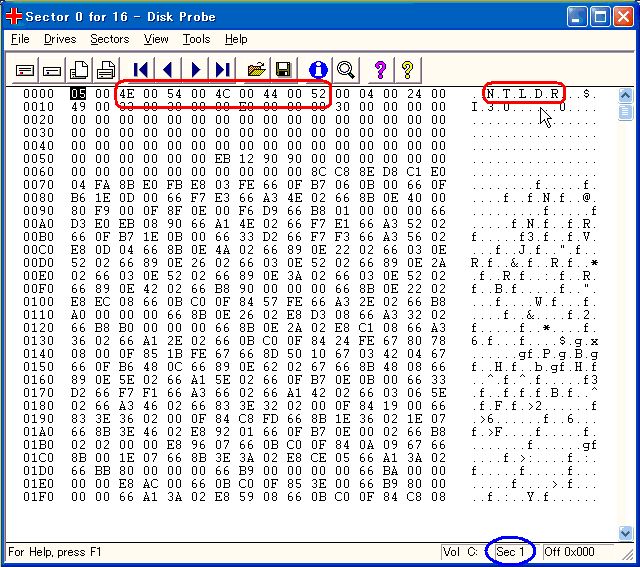Open search with the magnifier icon

click(x=345, y=69)
